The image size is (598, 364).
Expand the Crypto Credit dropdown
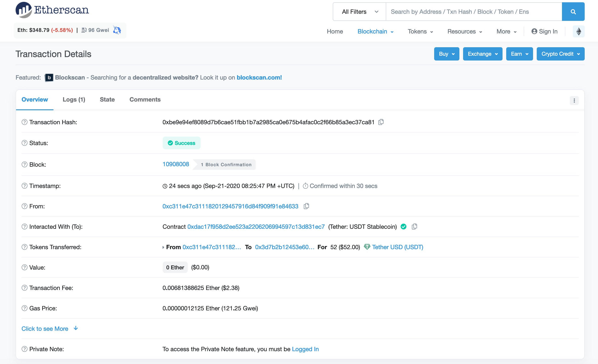tap(560, 54)
